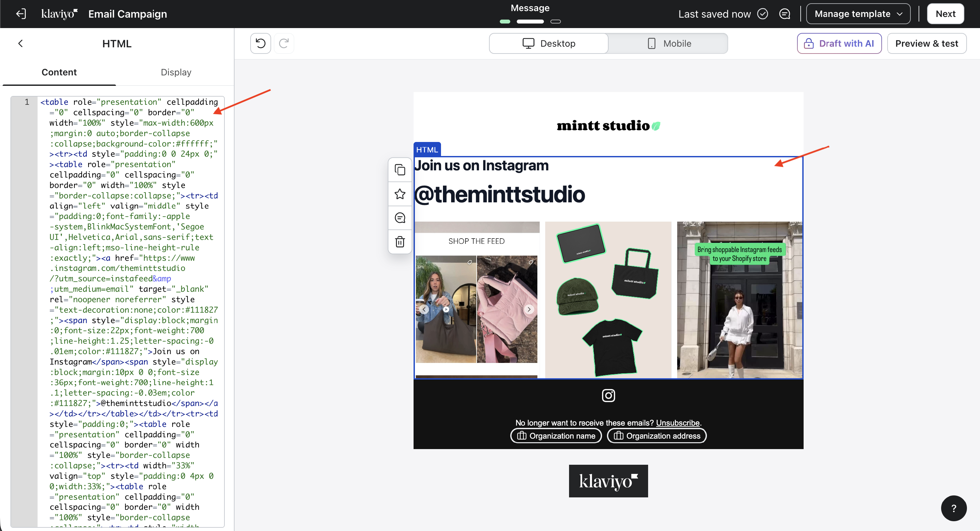
Task: Select the Shop the Feed image
Action: click(477, 300)
